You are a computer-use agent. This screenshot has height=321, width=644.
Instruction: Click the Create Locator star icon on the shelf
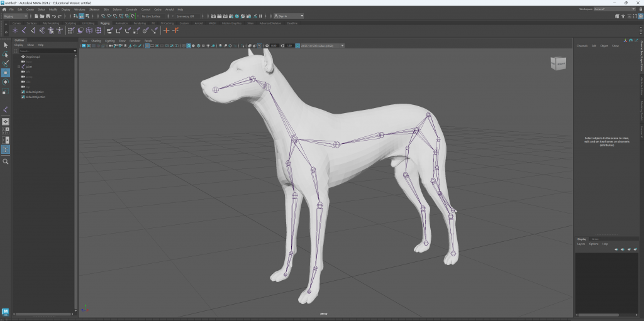pos(15,30)
